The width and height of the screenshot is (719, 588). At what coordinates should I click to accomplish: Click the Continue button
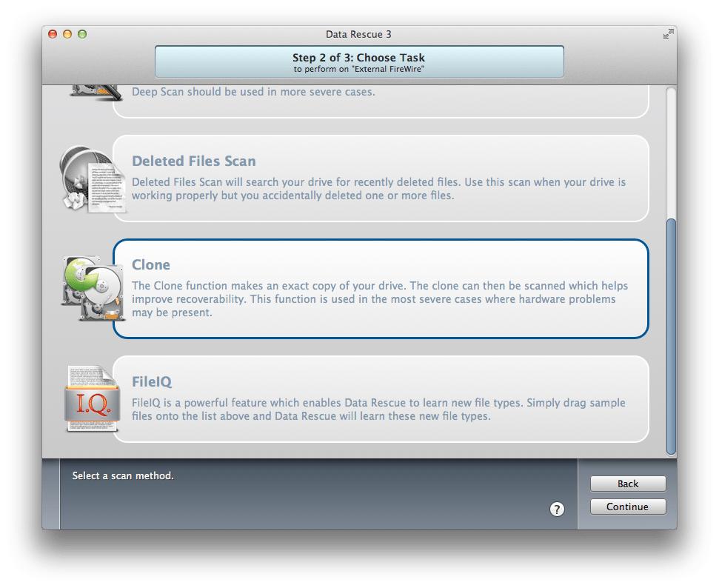tap(627, 507)
